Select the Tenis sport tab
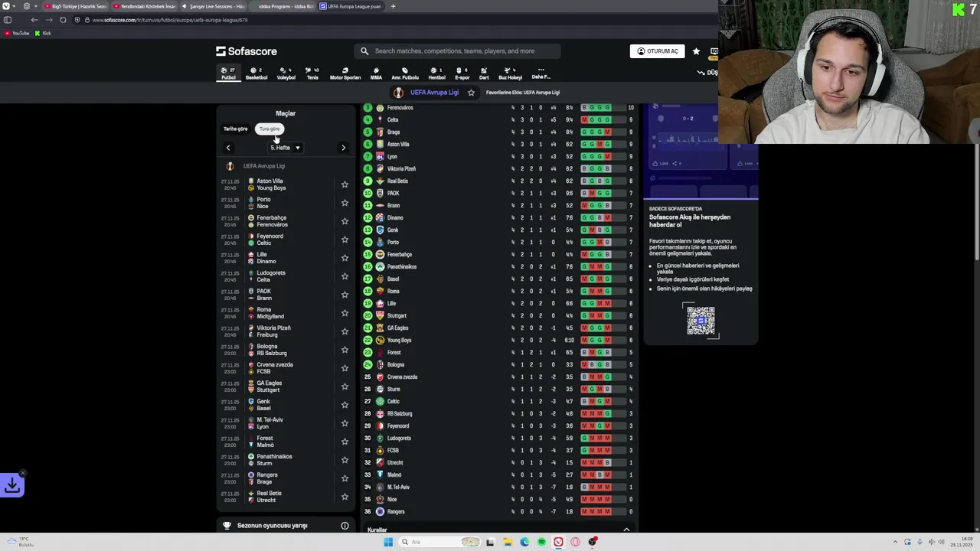980x551 pixels. coord(312,73)
